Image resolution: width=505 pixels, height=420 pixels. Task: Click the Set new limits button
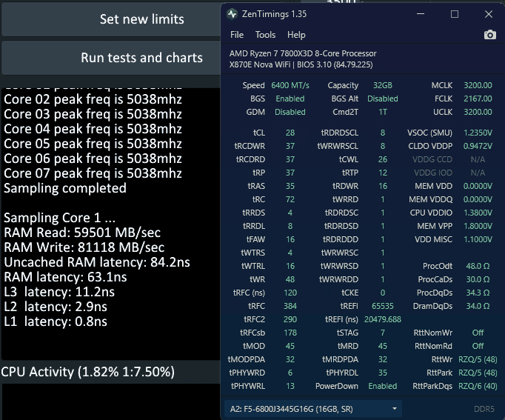tap(141, 19)
